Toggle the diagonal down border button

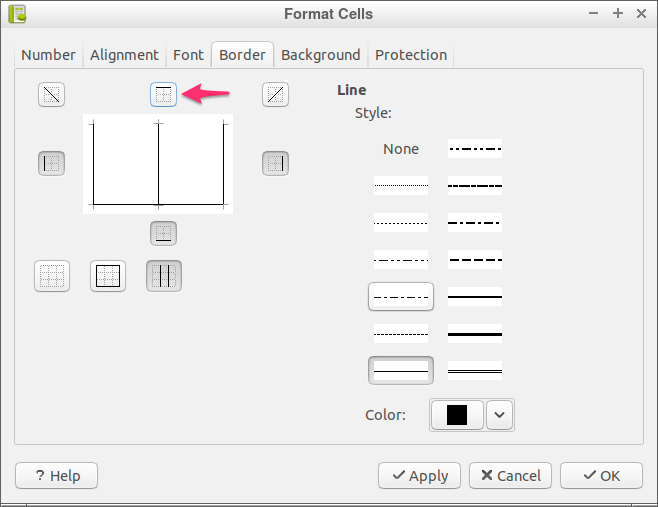[x=51, y=94]
